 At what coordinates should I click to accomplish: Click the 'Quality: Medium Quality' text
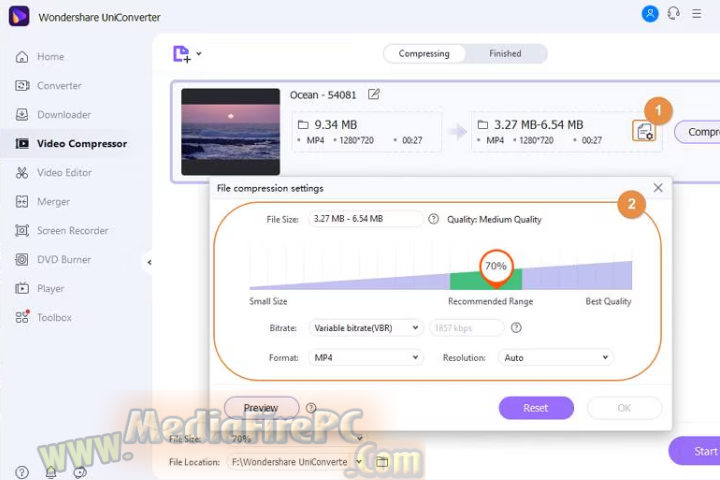(x=494, y=220)
